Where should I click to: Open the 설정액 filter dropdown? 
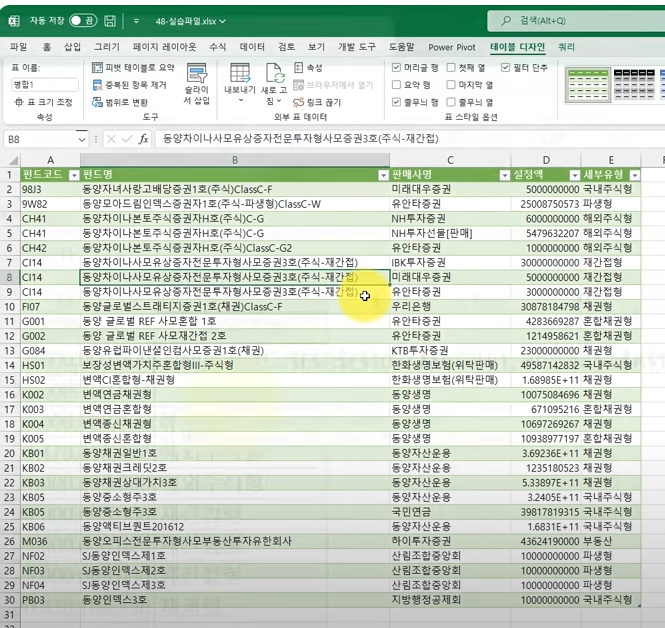click(x=575, y=176)
